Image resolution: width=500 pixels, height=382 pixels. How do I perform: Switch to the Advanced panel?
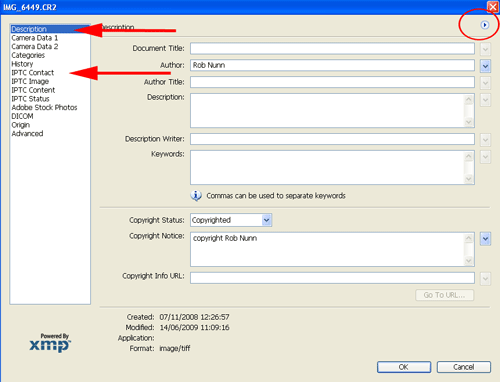click(x=27, y=133)
